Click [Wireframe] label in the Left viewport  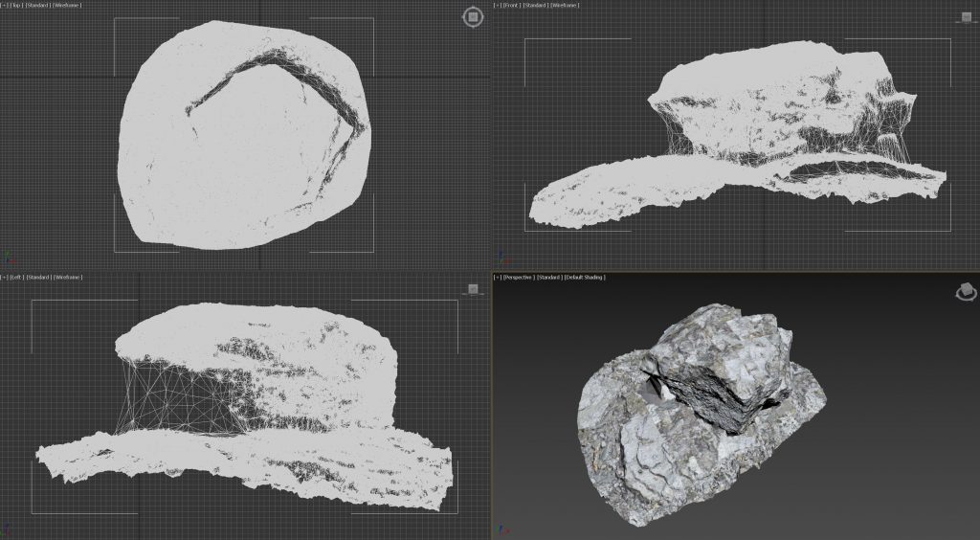[x=68, y=278]
